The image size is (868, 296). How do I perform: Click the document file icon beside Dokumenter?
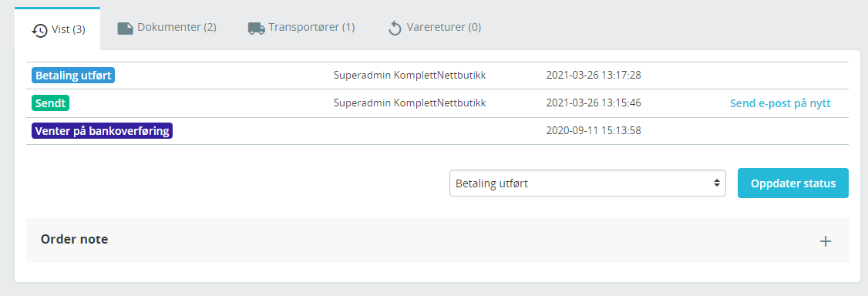tap(126, 29)
